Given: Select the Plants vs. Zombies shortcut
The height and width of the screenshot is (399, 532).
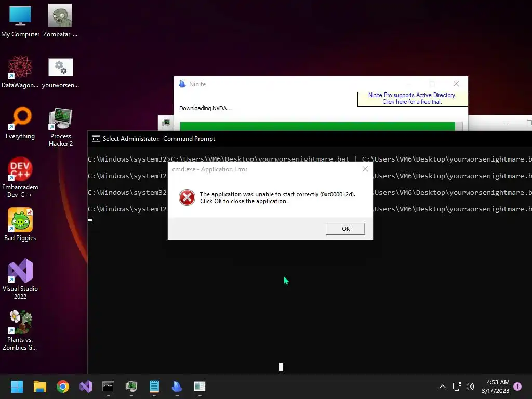Looking at the screenshot, I should [x=20, y=330].
